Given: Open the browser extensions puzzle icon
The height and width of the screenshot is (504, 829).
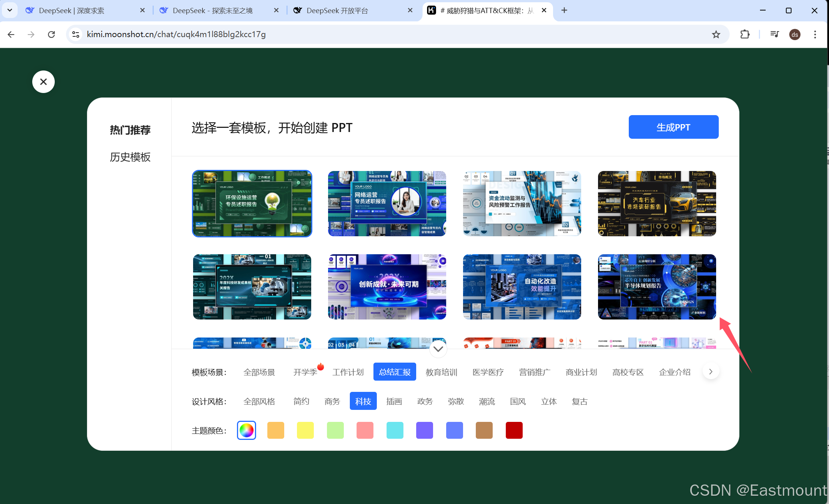Looking at the screenshot, I should point(745,34).
